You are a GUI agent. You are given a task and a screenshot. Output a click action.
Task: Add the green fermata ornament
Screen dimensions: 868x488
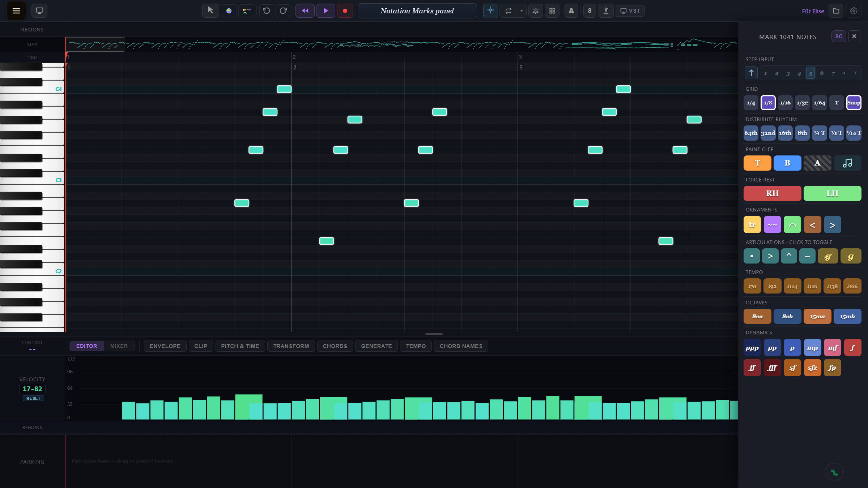click(792, 225)
